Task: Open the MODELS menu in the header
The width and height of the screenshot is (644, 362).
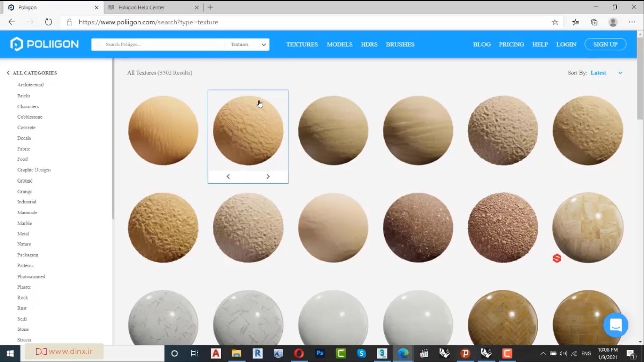Action: 339,44
